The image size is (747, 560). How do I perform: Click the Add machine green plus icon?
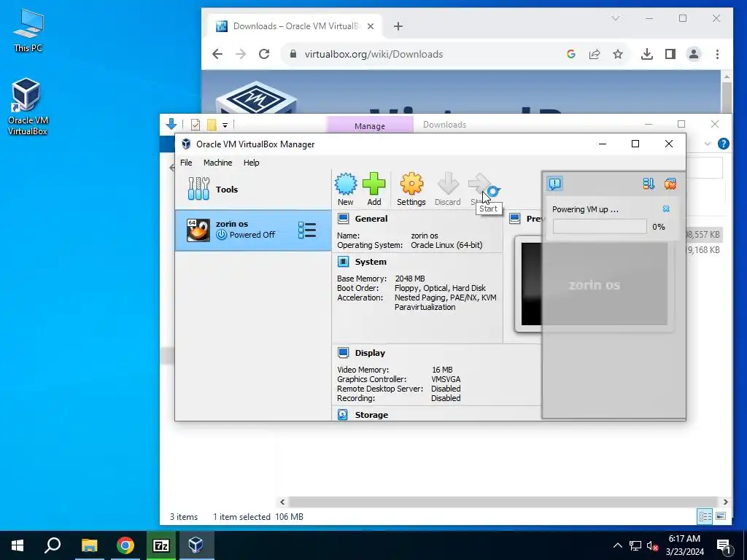pos(374,189)
